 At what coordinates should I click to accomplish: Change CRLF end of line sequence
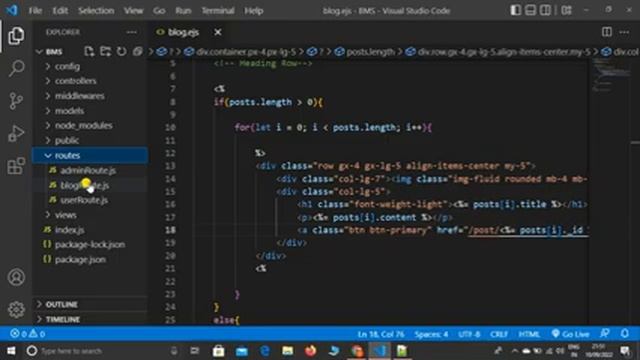[499, 334]
